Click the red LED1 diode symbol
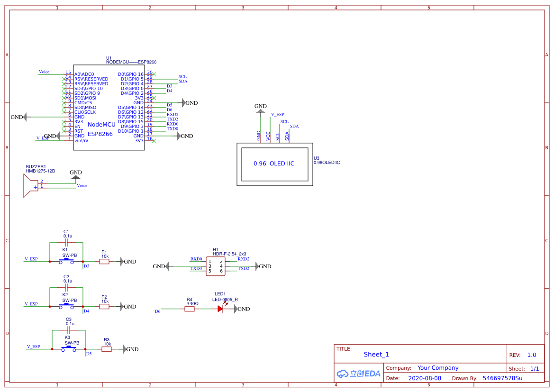Screen dimensions: 554x392 (221, 309)
